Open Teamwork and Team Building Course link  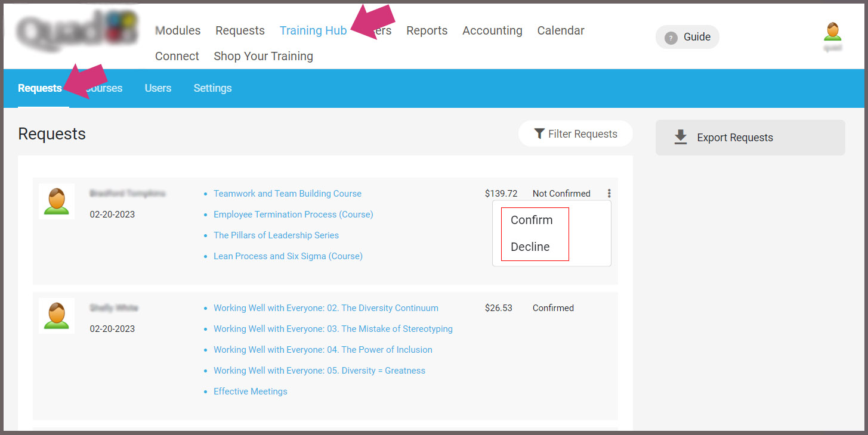pyautogui.click(x=288, y=194)
